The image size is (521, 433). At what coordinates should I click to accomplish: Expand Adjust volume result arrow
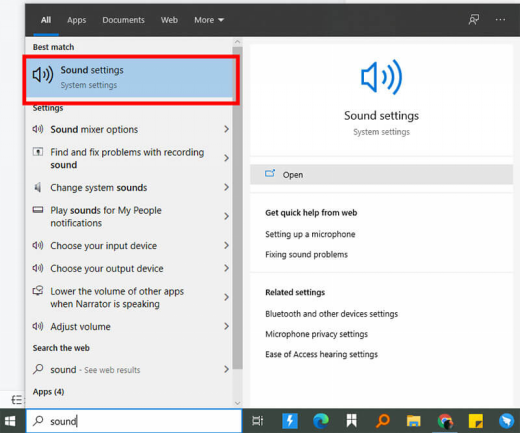[x=226, y=326]
